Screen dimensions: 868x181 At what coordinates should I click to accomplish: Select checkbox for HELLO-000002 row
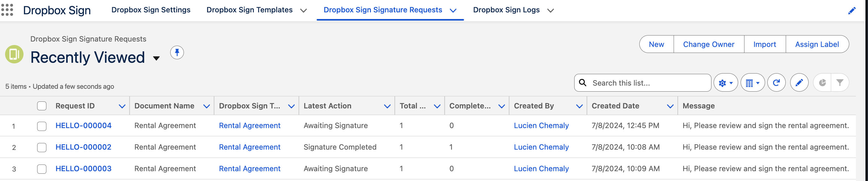pyautogui.click(x=42, y=147)
